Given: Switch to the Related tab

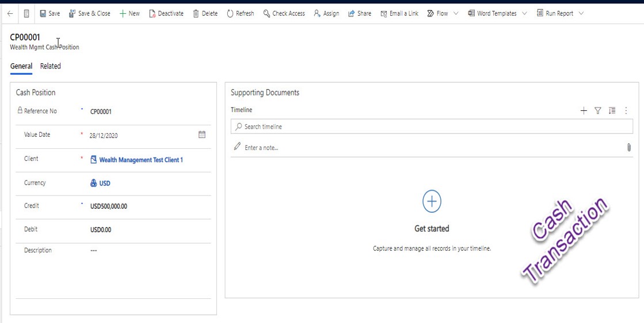Looking at the screenshot, I should [x=51, y=66].
